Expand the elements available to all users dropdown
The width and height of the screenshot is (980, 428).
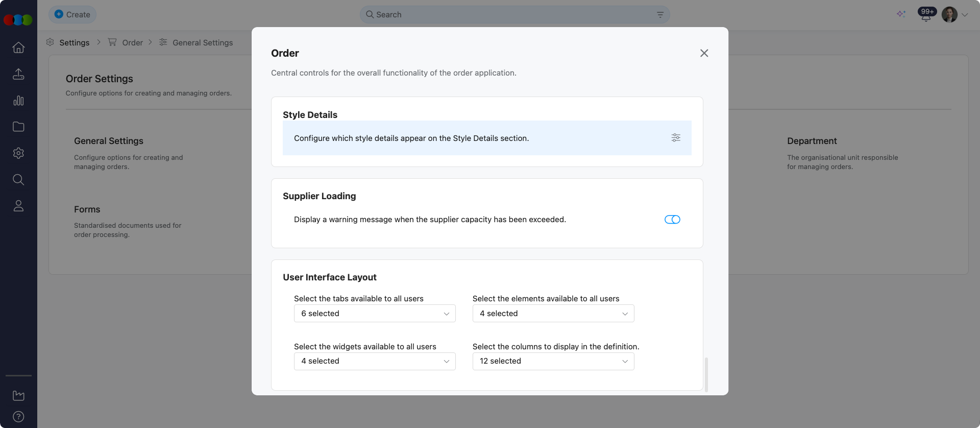(553, 314)
